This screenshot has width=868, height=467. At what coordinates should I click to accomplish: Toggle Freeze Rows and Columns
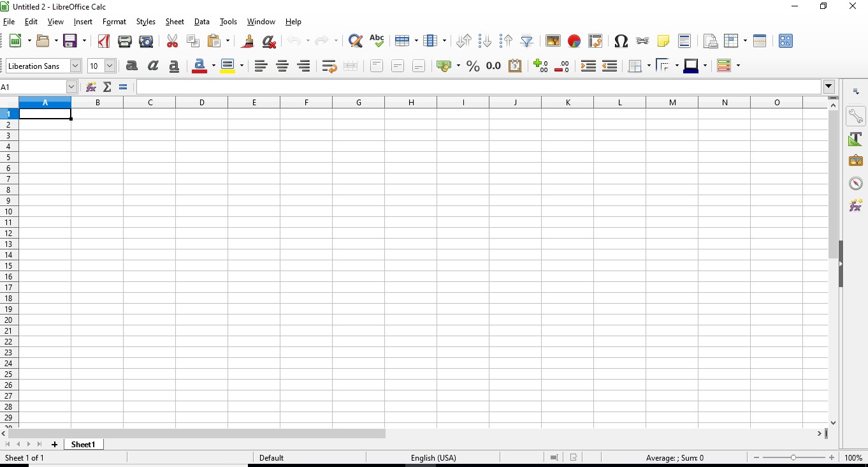pos(731,41)
